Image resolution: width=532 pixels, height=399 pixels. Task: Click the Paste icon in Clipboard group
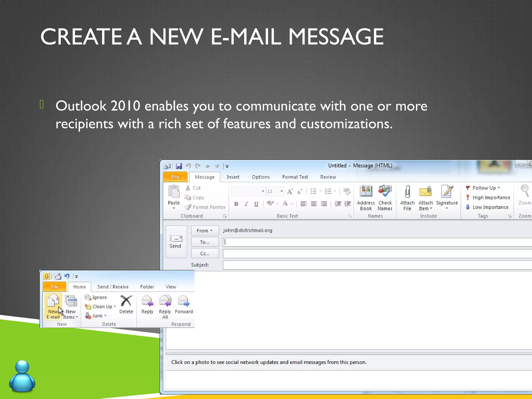(174, 192)
